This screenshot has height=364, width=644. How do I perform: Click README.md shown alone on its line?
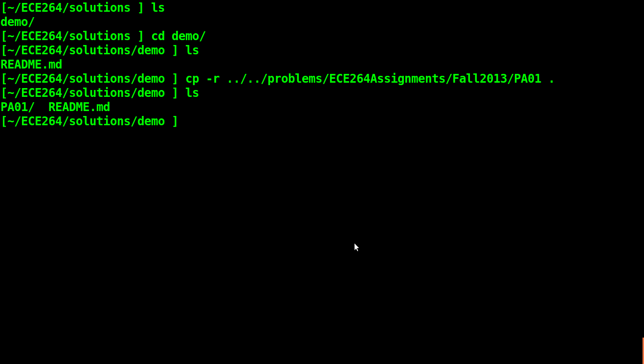[31, 65]
